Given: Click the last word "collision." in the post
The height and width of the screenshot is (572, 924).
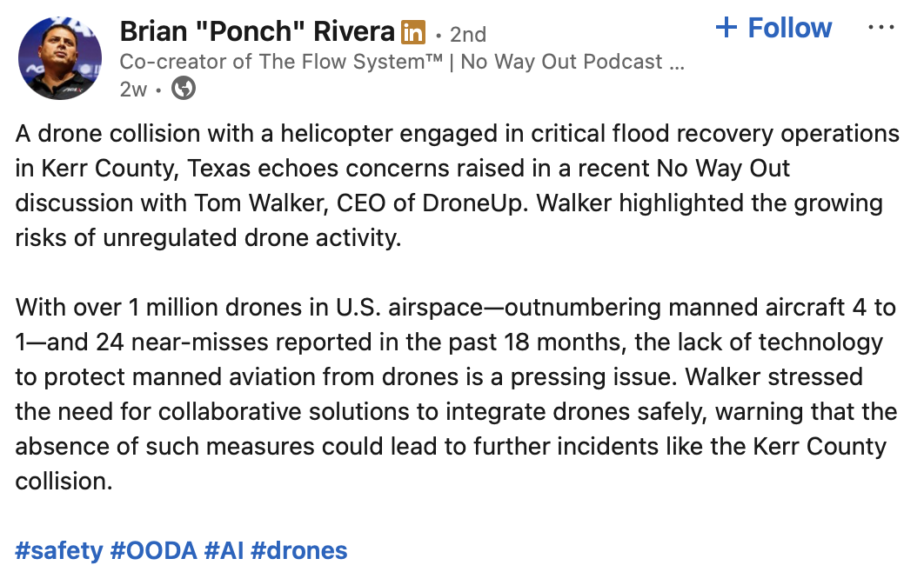Looking at the screenshot, I should click(64, 482).
